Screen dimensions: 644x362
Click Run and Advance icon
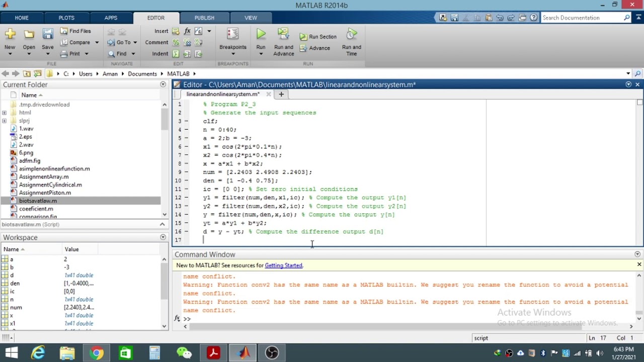pos(284,34)
